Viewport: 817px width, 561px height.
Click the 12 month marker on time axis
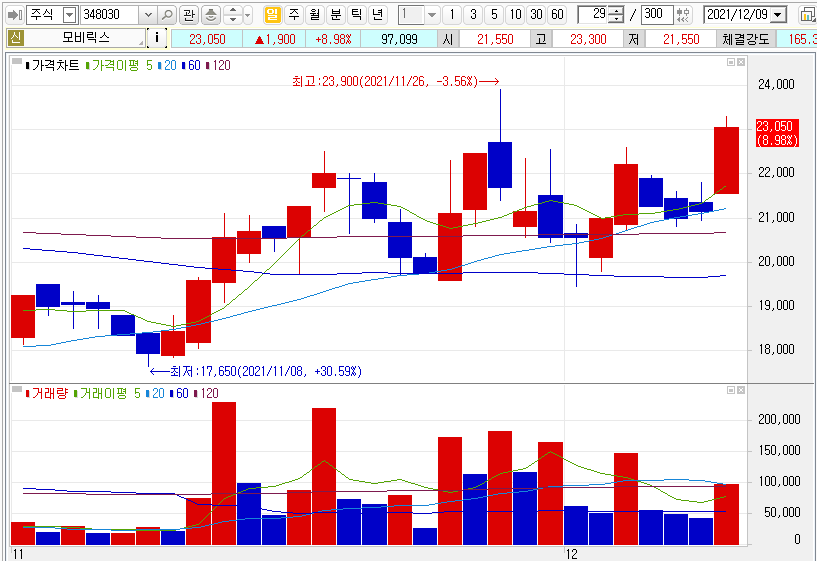click(x=572, y=554)
